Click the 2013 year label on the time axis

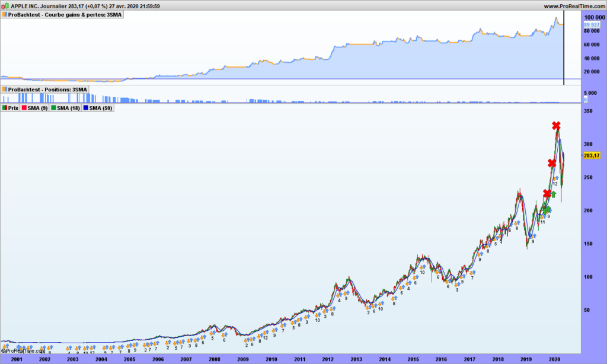point(356,359)
